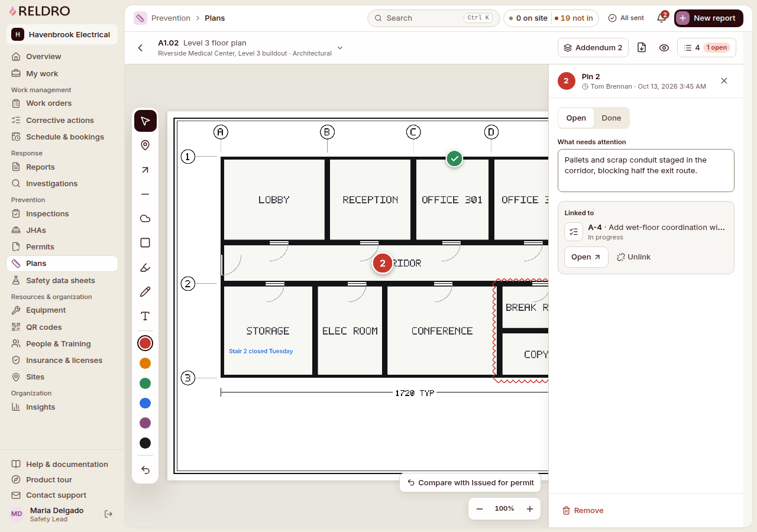Screen dimensions: 757x532
Task: Undo last markup action
Action: pyautogui.click(x=145, y=470)
